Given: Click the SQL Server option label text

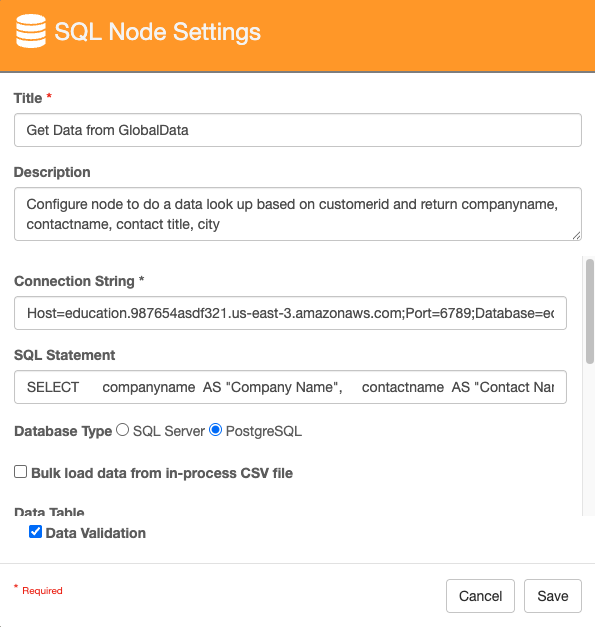Looking at the screenshot, I should coord(169,431).
